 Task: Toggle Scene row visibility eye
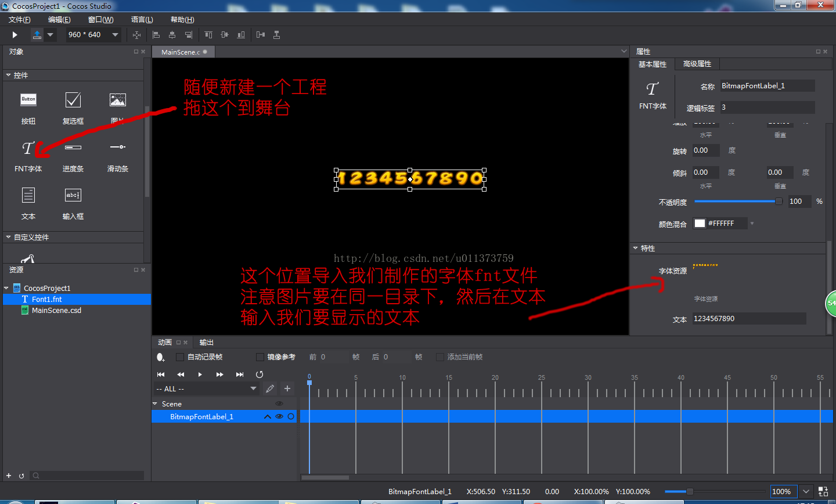[279, 404]
